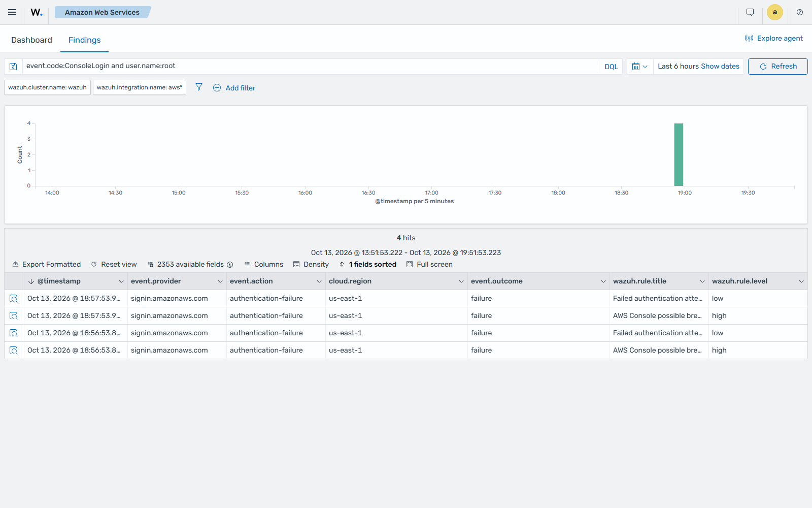Viewport: 812px width, 508px height.
Task: Open the help menu icon
Action: coord(800,12)
